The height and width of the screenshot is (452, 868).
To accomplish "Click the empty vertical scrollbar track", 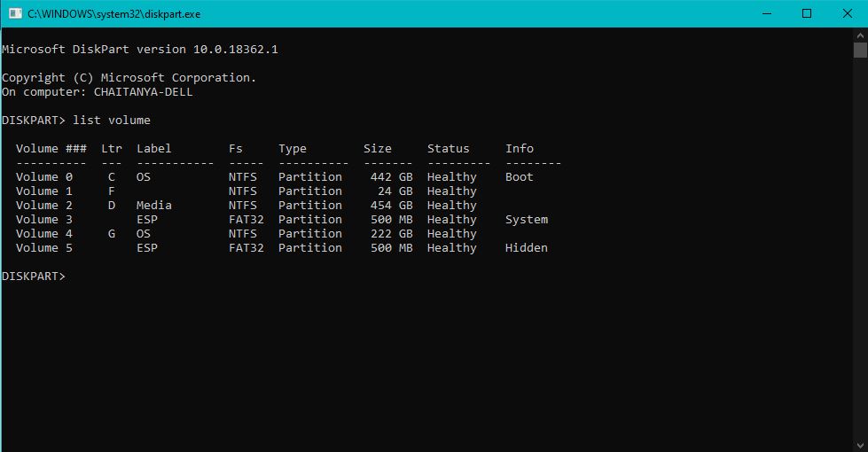I will (860, 266).
